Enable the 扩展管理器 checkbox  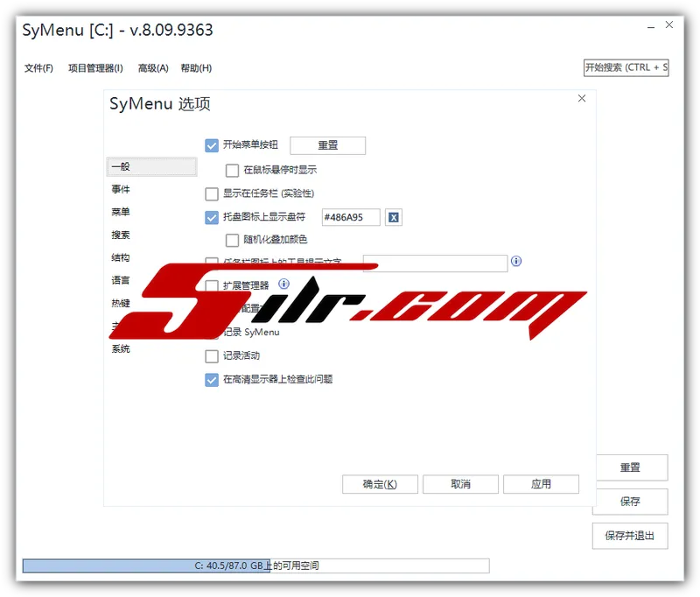tap(212, 285)
